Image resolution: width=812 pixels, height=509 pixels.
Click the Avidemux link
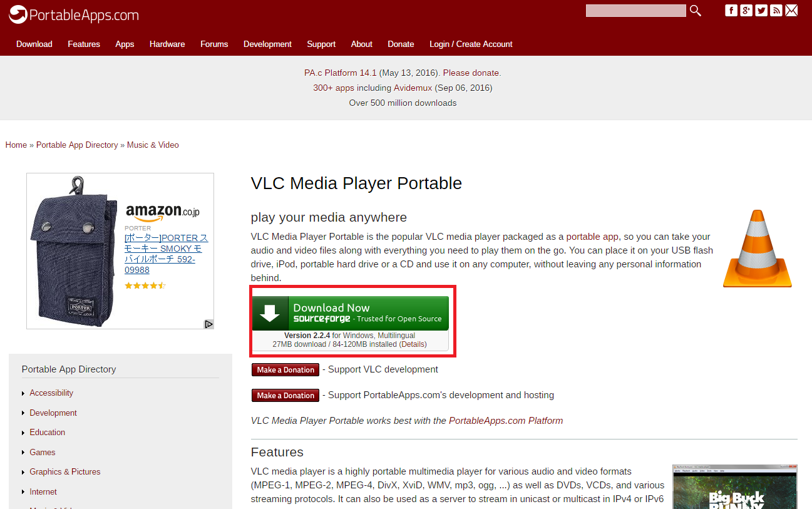[x=413, y=88]
